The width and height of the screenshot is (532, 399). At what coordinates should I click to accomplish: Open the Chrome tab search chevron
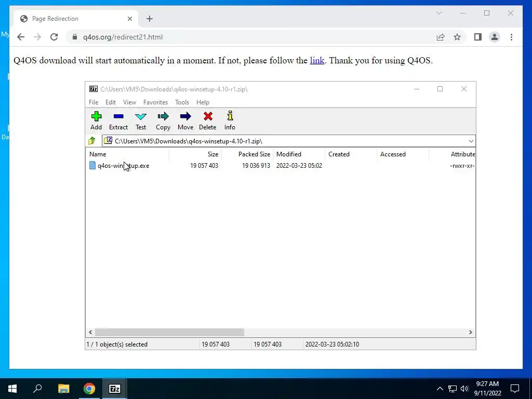point(439,13)
